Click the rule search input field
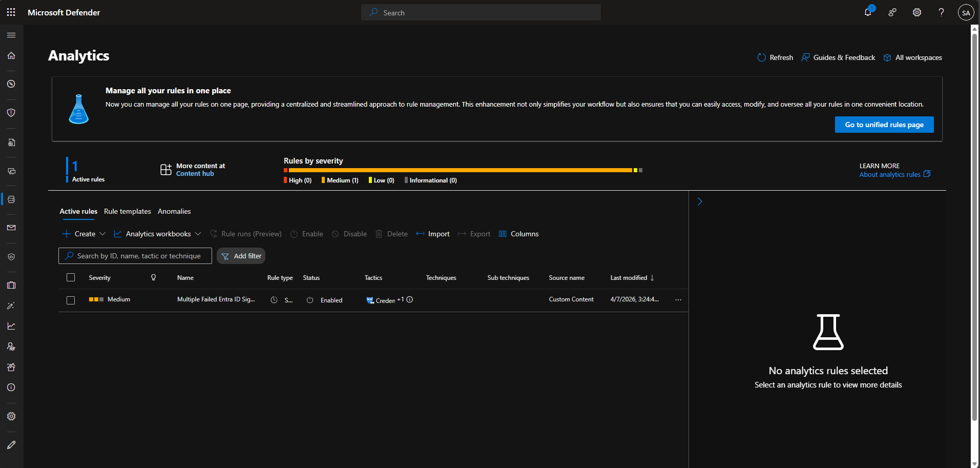 point(138,256)
